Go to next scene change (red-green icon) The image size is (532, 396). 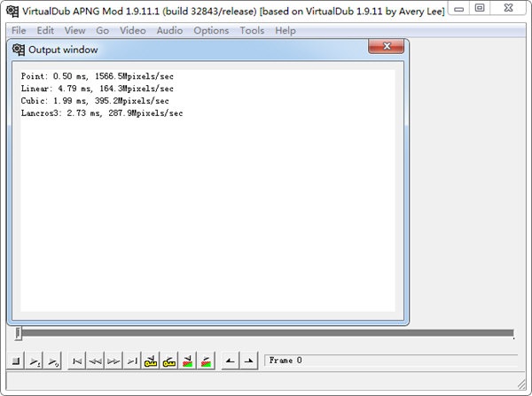click(x=206, y=361)
